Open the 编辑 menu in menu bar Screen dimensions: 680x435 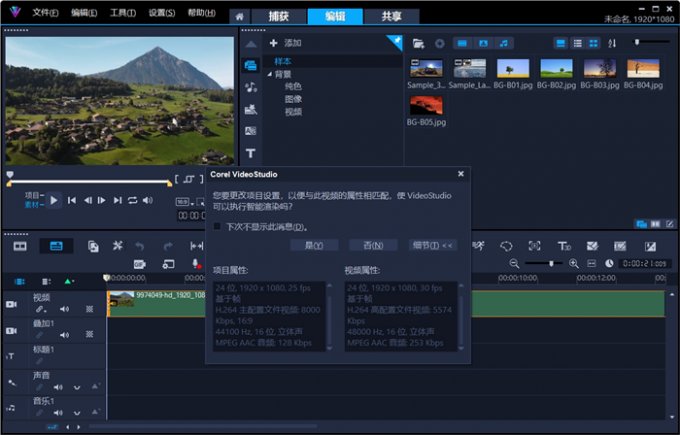pos(84,13)
